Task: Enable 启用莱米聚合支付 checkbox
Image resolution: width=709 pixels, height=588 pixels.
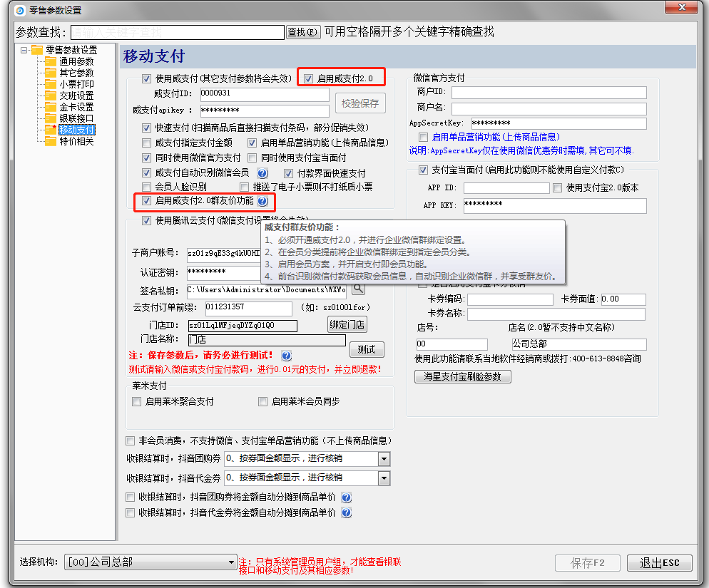Action: pyautogui.click(x=136, y=402)
